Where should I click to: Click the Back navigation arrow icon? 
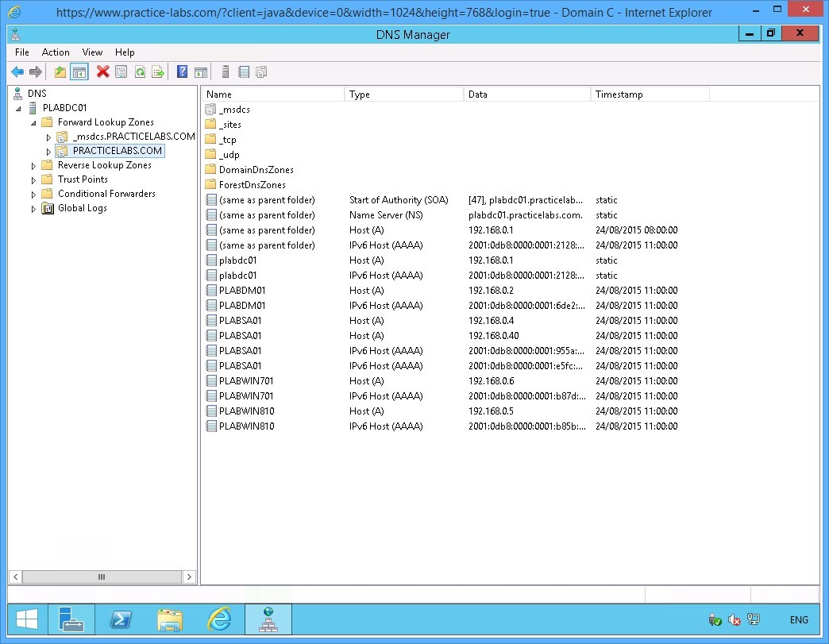point(17,71)
